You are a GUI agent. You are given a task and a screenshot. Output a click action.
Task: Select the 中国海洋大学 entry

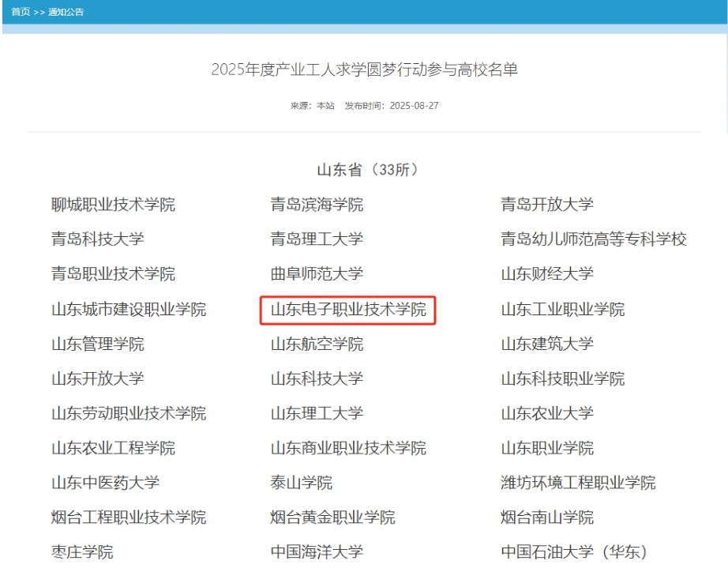coord(317,552)
